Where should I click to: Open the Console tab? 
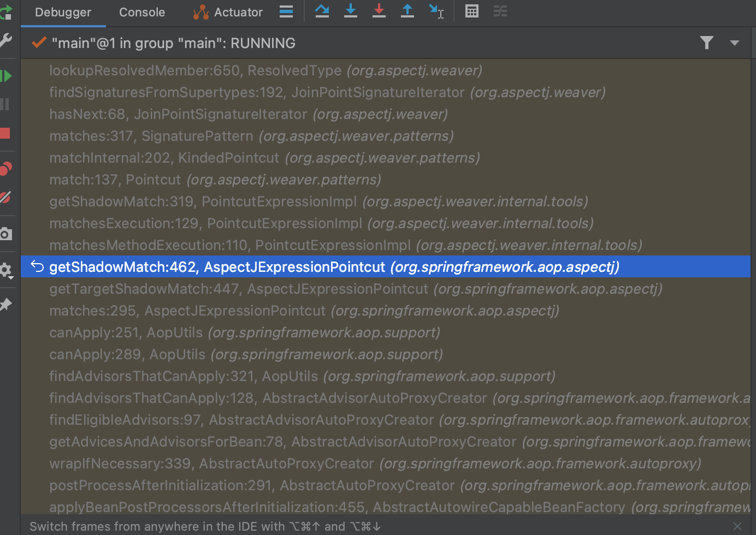point(142,12)
